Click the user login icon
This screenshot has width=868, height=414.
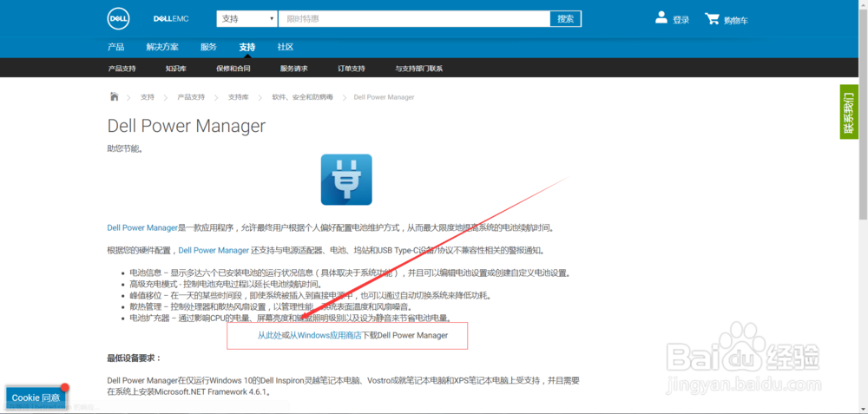click(661, 17)
